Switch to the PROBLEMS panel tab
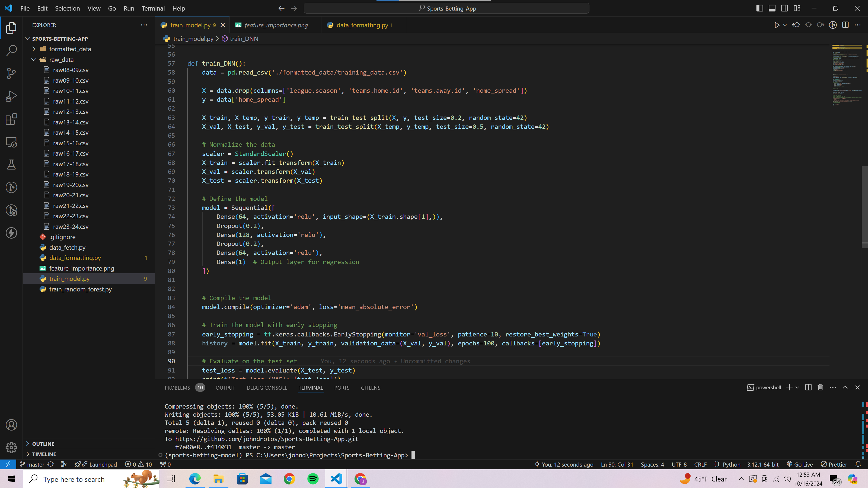 click(177, 388)
